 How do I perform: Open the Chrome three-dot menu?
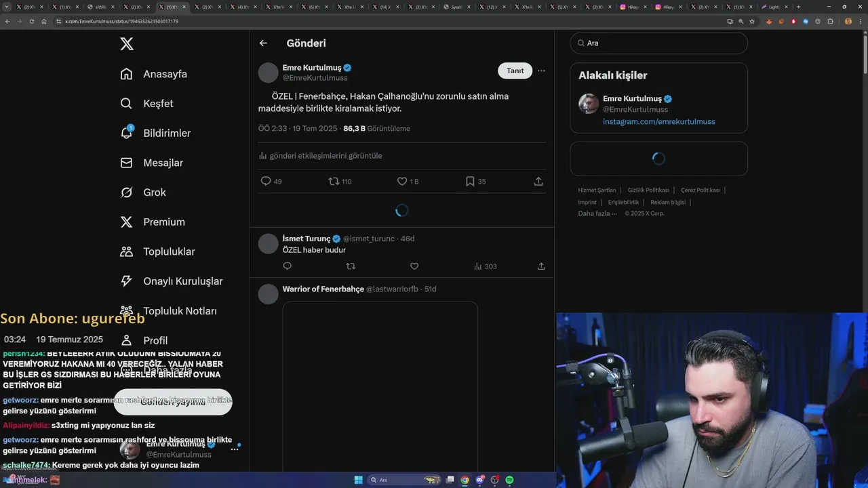click(859, 21)
